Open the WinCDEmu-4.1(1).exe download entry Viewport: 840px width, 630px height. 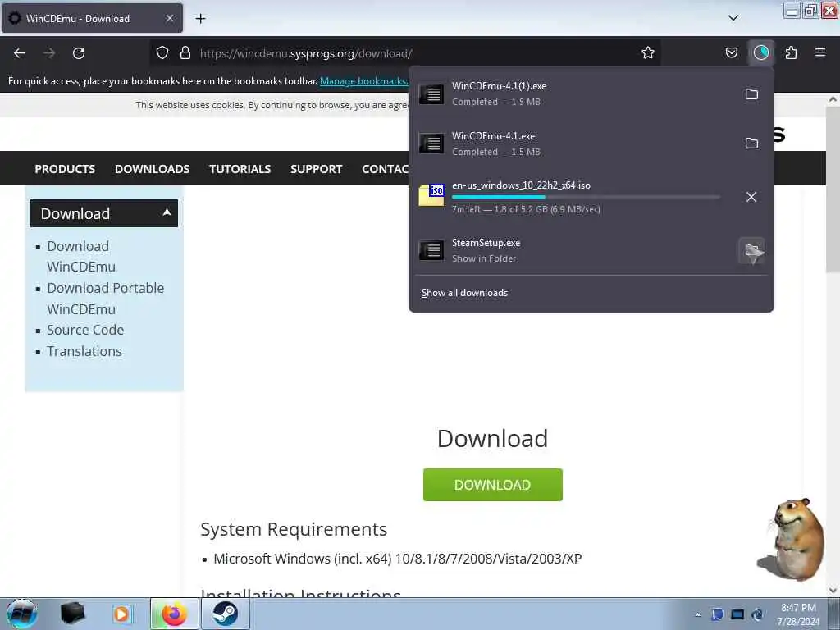[575, 94]
